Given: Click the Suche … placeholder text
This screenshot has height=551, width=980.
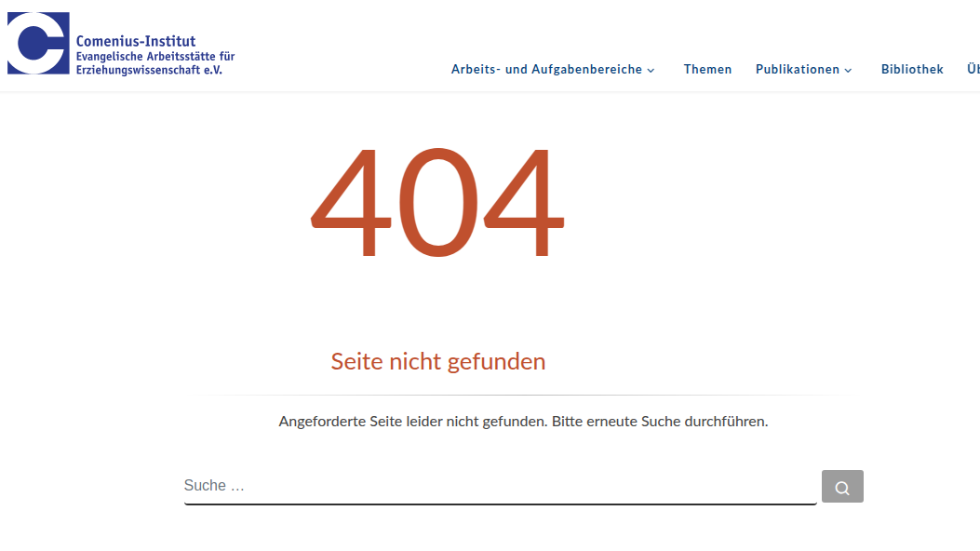Looking at the screenshot, I should point(214,486).
